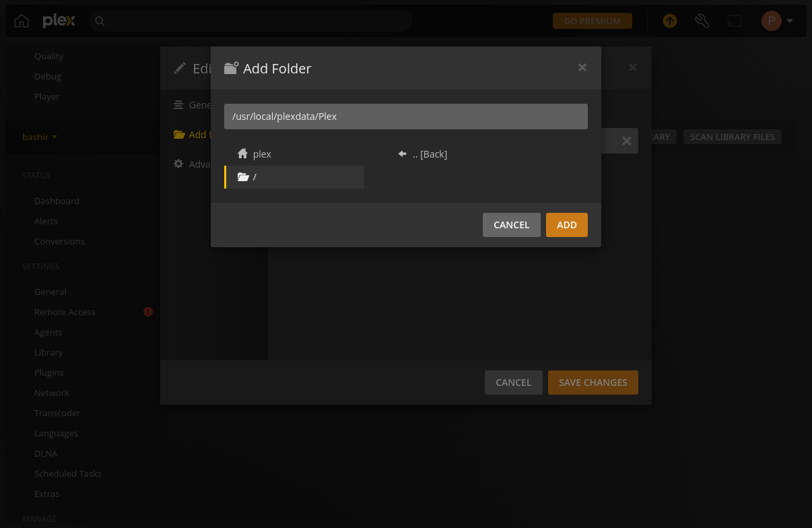The width and height of the screenshot is (812, 528).
Task: Open General under Settings in sidebar
Action: click(x=50, y=292)
